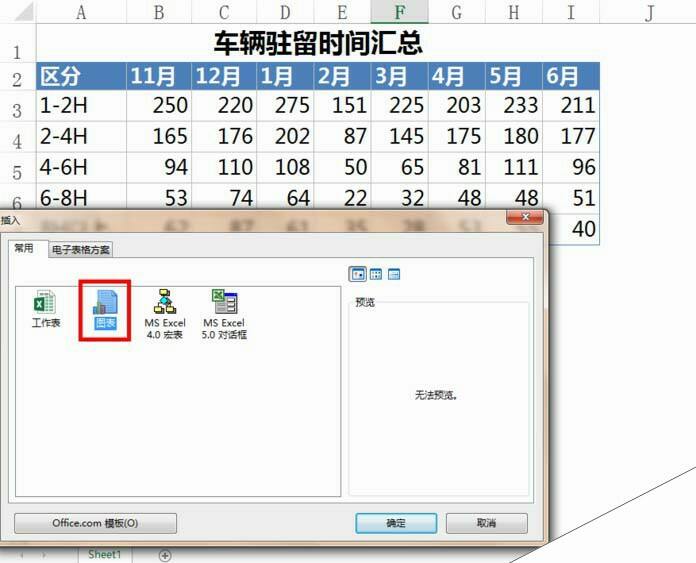Click the 1月 header cell
The height and width of the screenshot is (563, 696).
285,76
